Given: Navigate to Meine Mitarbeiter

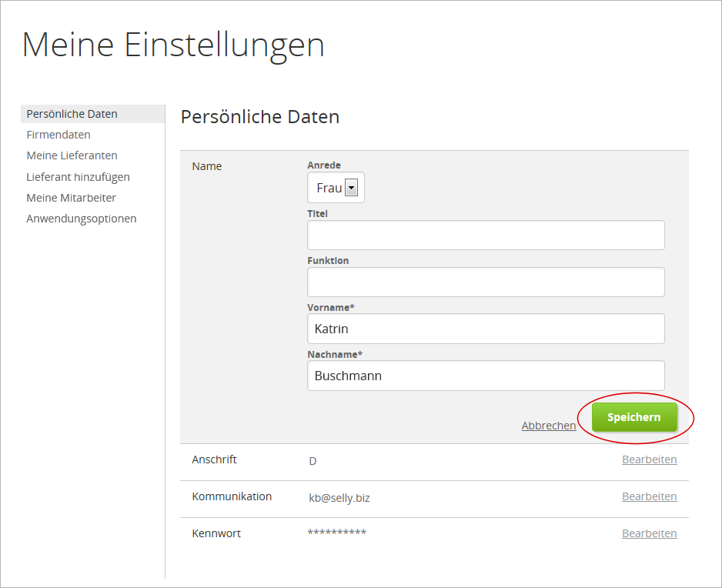Looking at the screenshot, I should point(72,198).
